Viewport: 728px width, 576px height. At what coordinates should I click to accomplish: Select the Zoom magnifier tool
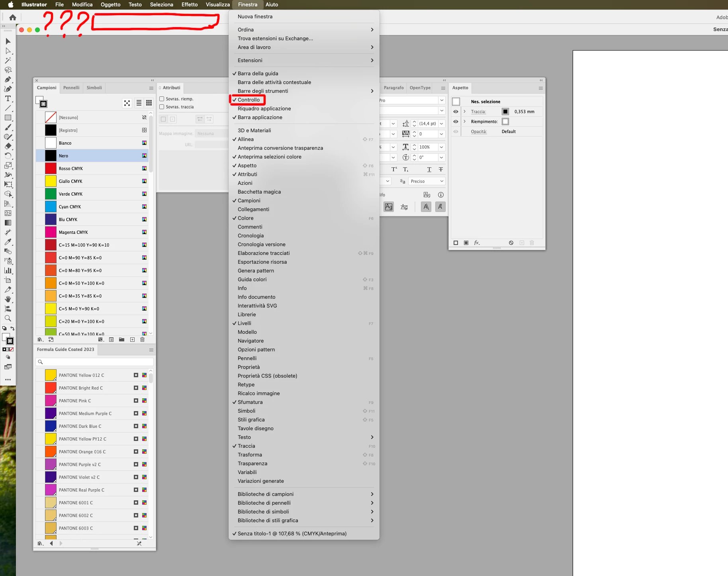[8, 318]
